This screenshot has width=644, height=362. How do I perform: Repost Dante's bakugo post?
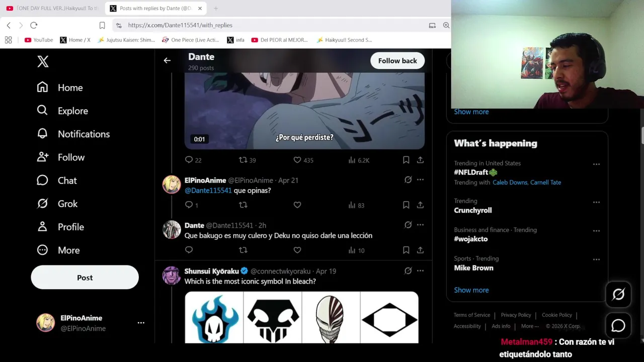243,250
